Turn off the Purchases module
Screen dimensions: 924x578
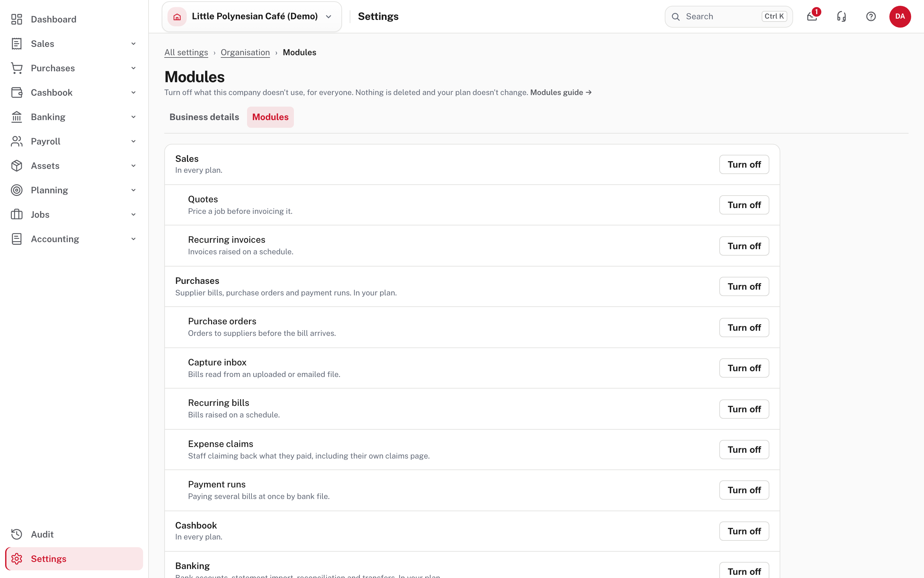pos(744,286)
